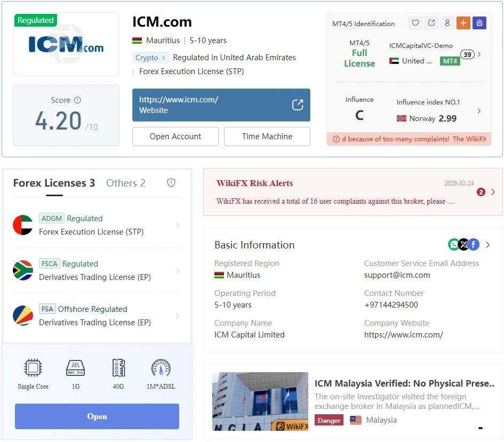This screenshot has width=504, height=442.
Task: Click the user profile icon in top toolbar
Action: [x=447, y=23]
